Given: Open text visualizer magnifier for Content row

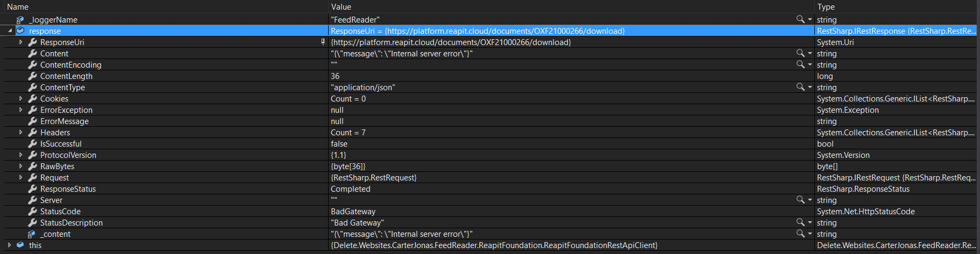Looking at the screenshot, I should pos(800,53).
